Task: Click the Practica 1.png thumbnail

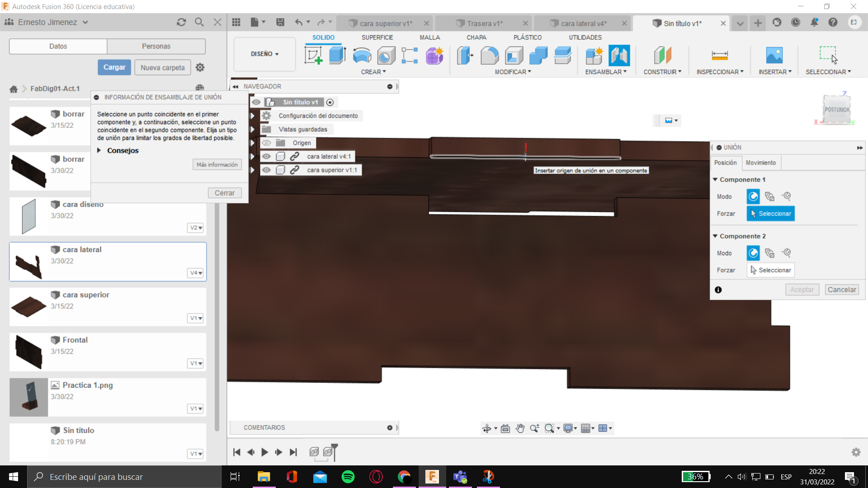Action: click(28, 397)
